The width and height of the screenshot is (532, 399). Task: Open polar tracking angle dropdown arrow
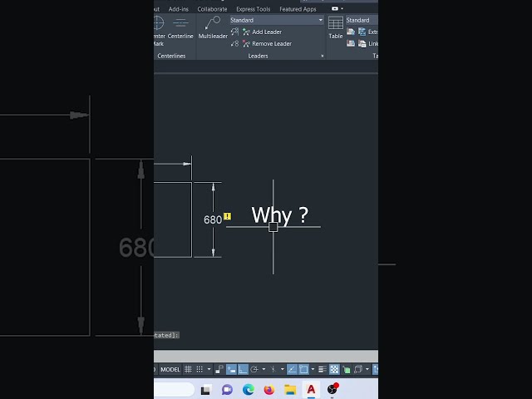pos(264,369)
